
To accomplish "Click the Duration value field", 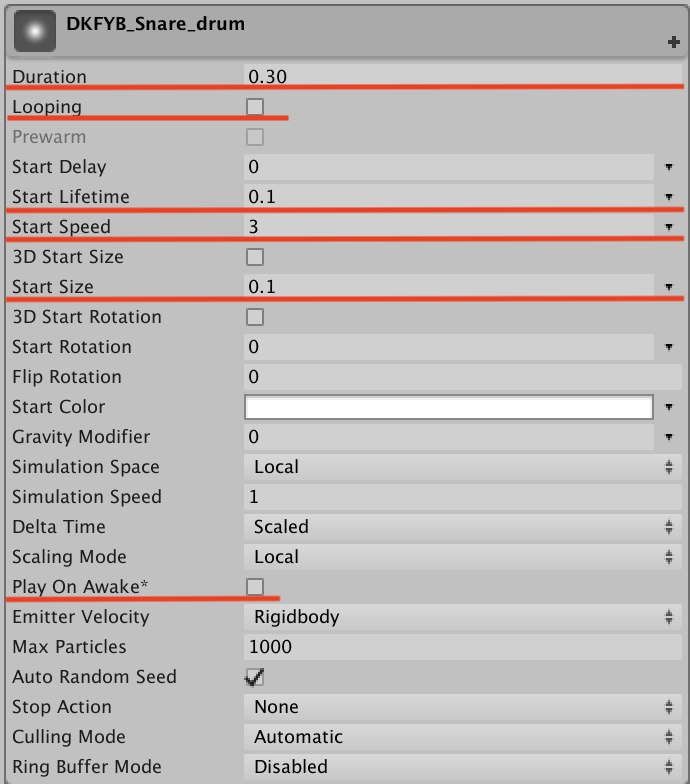I will coord(460,77).
